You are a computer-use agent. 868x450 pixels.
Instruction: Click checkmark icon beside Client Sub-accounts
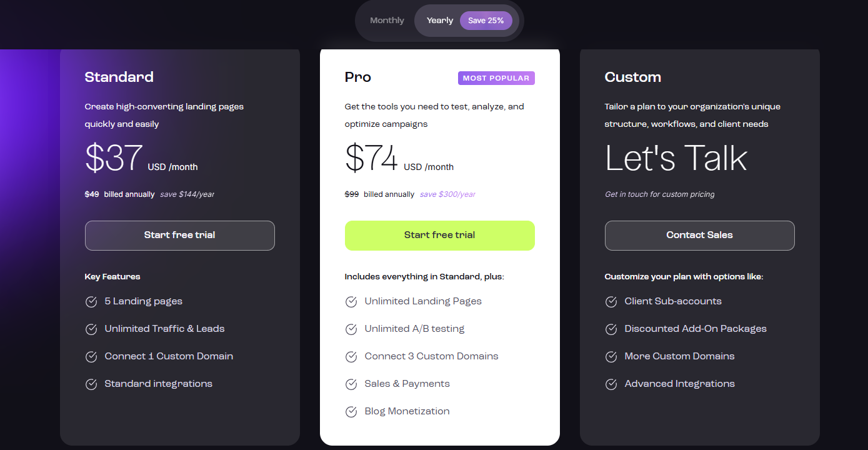[611, 302]
